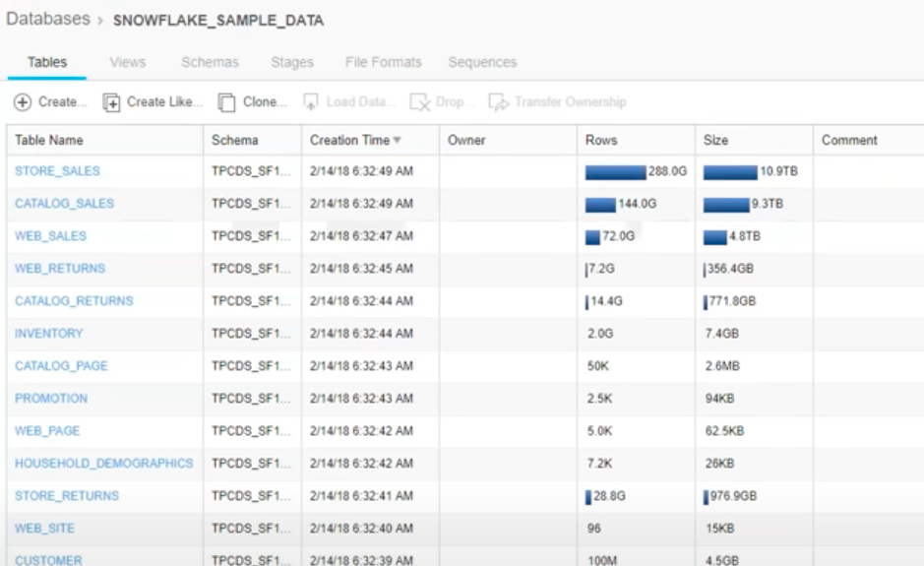Viewport: 924px width, 566px height.
Task: Click the Load Data icon
Action: click(311, 102)
